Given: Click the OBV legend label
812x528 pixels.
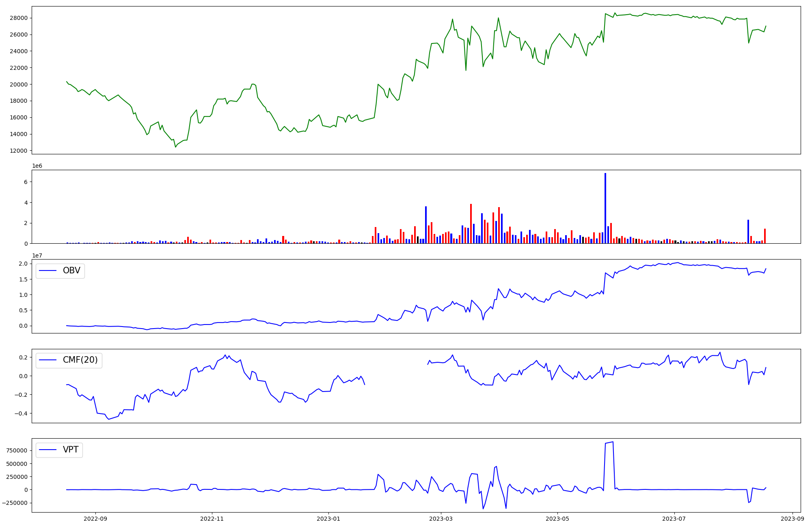Looking at the screenshot, I should 71,270.
